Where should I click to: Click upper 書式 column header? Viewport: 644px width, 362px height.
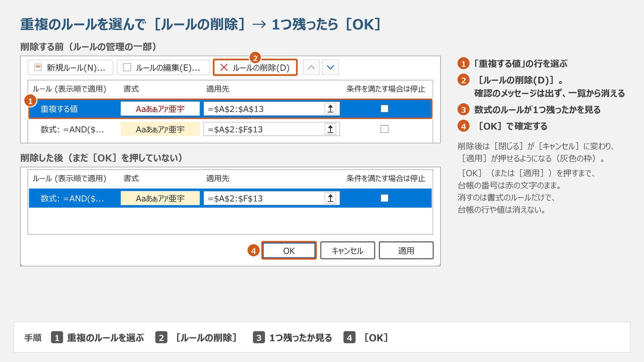(131, 89)
